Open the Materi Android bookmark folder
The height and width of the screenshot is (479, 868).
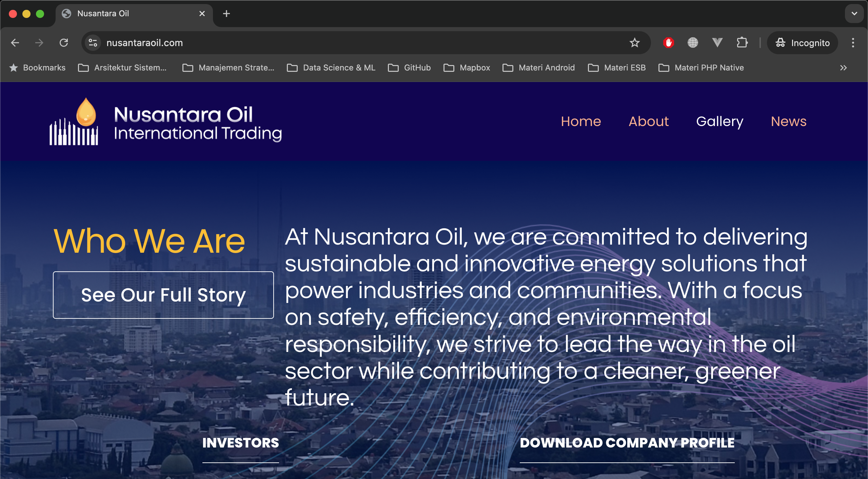tap(539, 68)
